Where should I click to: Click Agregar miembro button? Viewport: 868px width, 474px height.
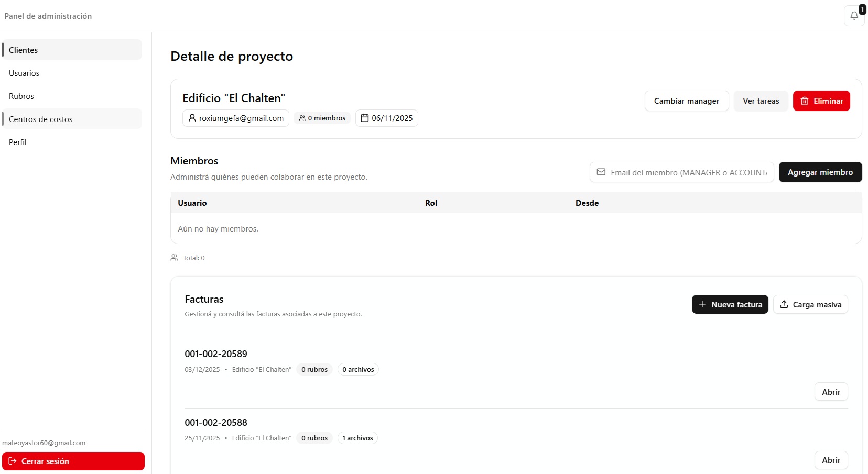(x=820, y=172)
